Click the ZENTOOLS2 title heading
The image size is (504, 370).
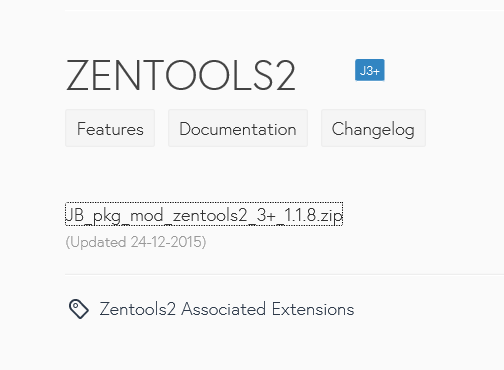pos(181,75)
